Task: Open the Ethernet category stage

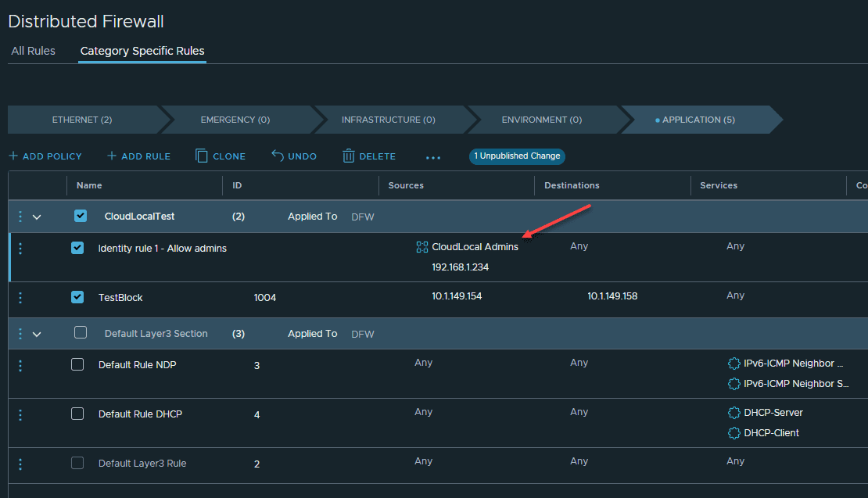Action: 82,120
